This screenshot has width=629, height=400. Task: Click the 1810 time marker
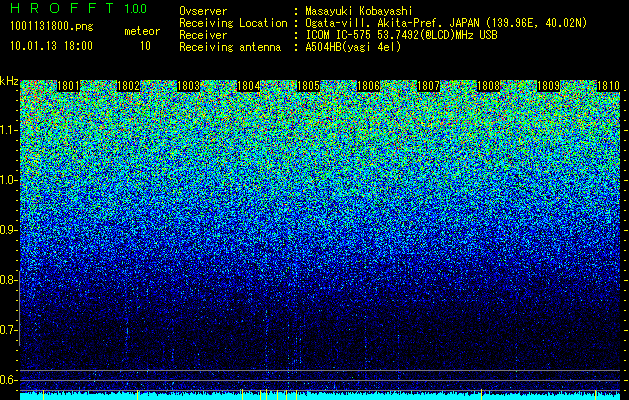[608, 86]
